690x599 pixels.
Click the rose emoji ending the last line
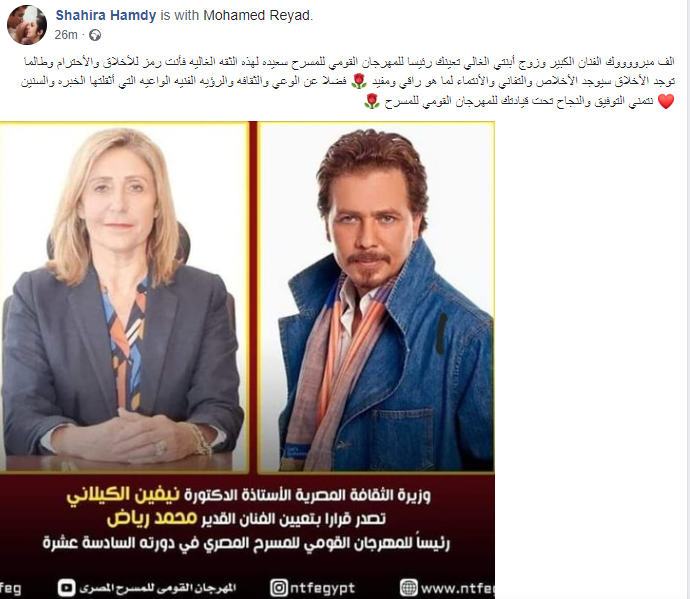point(371,102)
